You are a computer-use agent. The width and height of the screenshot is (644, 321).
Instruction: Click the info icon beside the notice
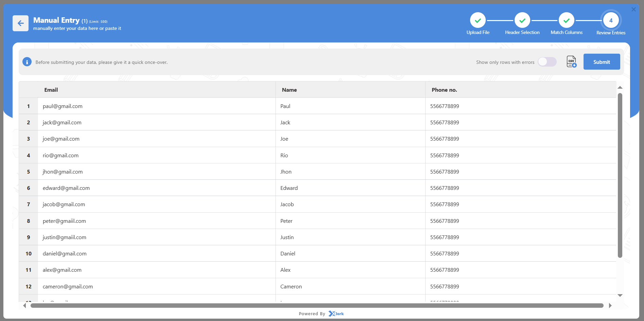pos(27,62)
